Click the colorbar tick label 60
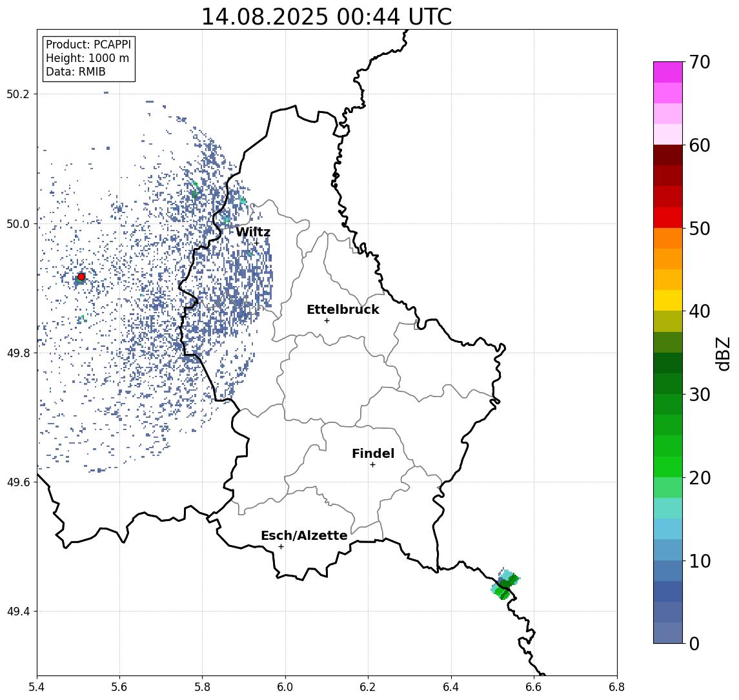 (x=700, y=145)
